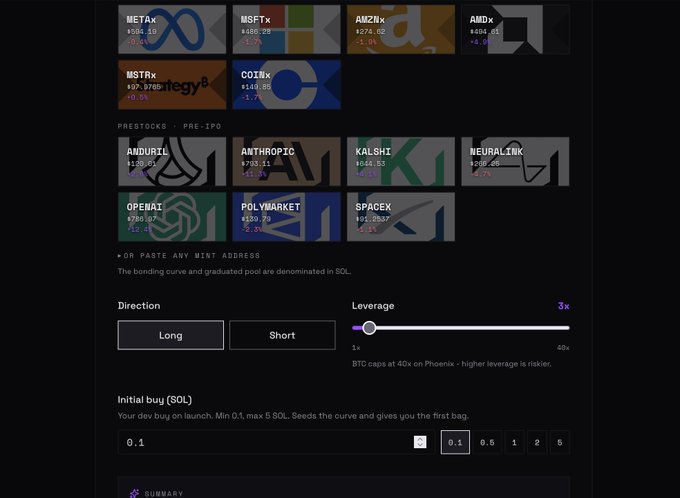Select the AMDx stock card
680x498 pixels.
coord(516,29)
